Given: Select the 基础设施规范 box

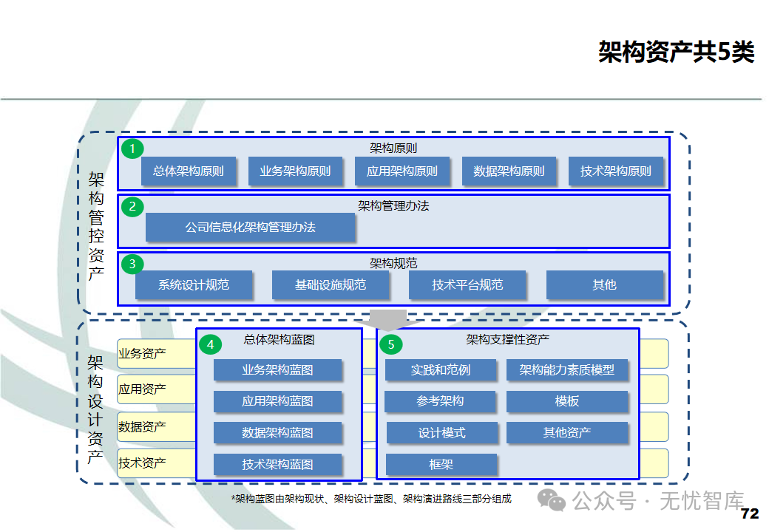Looking at the screenshot, I should 331,284.
